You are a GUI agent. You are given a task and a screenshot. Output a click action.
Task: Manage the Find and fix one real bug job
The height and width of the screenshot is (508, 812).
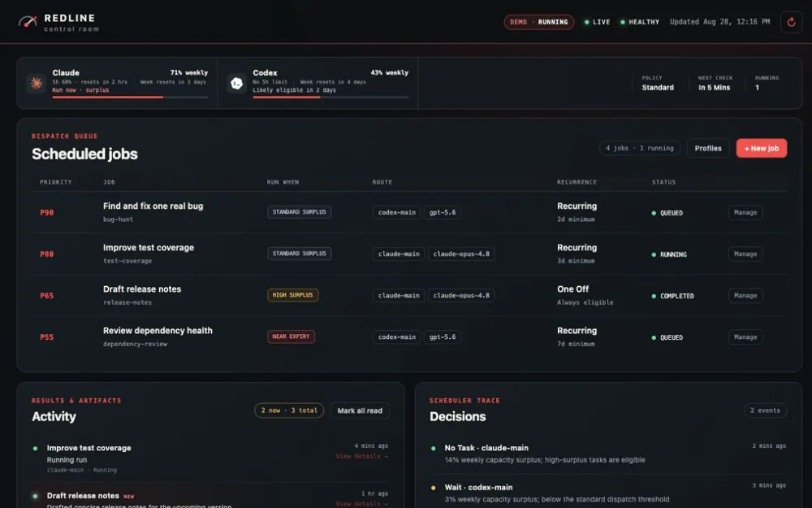(745, 212)
